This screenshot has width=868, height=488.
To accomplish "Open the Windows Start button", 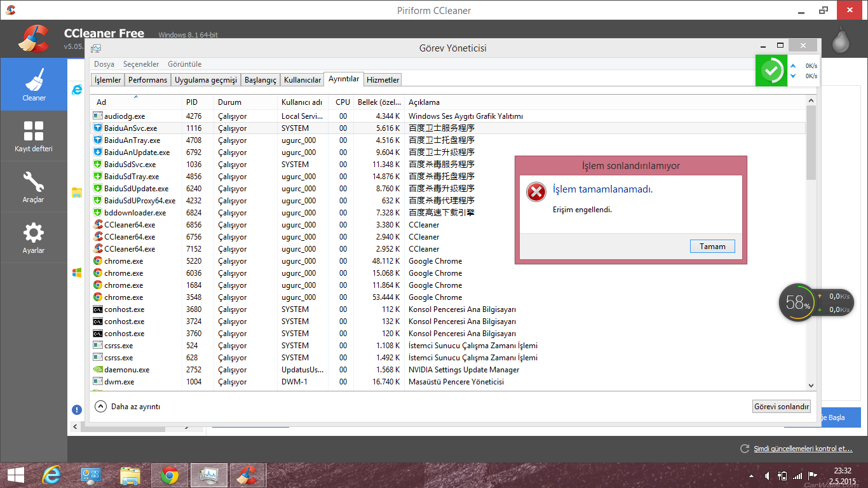I will (15, 475).
